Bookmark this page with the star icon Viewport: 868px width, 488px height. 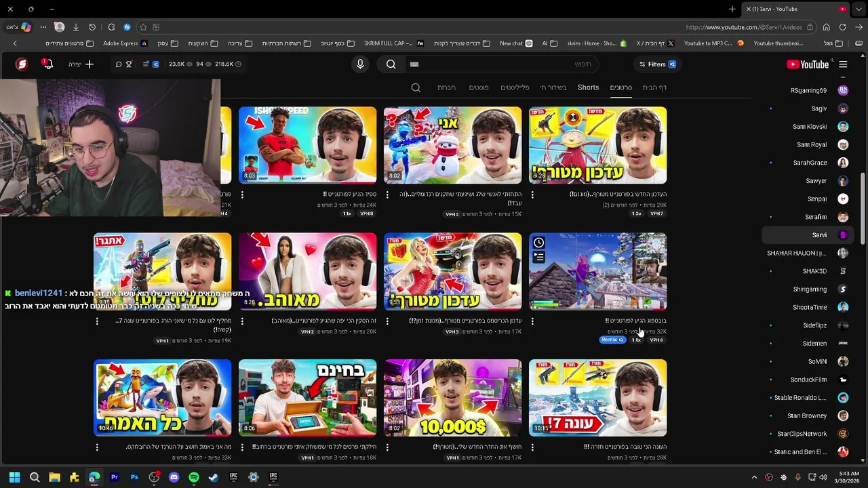[143, 27]
